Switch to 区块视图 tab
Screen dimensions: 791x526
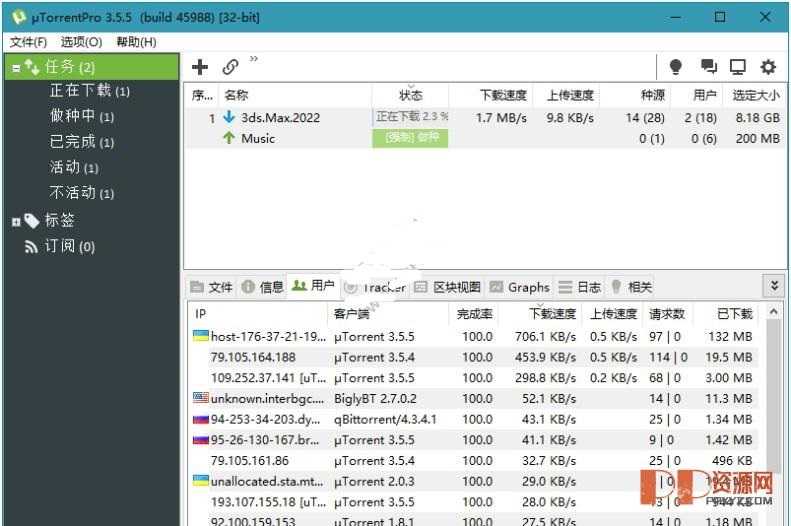(447, 287)
